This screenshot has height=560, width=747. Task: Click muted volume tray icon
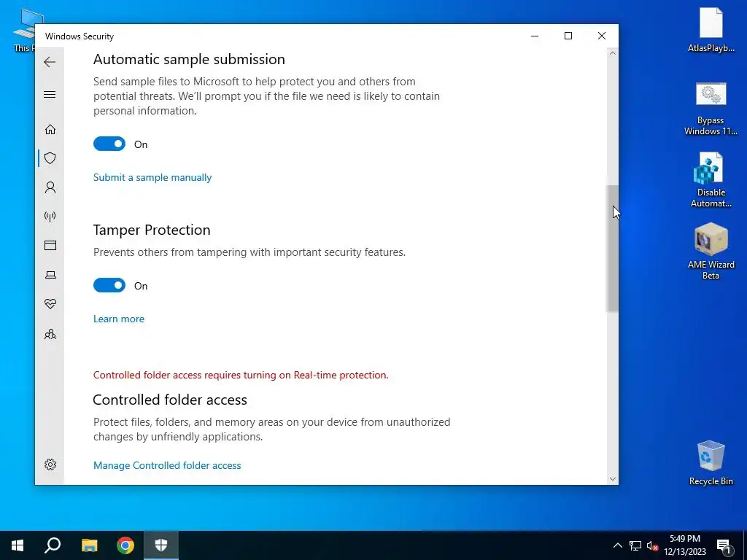pyautogui.click(x=652, y=545)
